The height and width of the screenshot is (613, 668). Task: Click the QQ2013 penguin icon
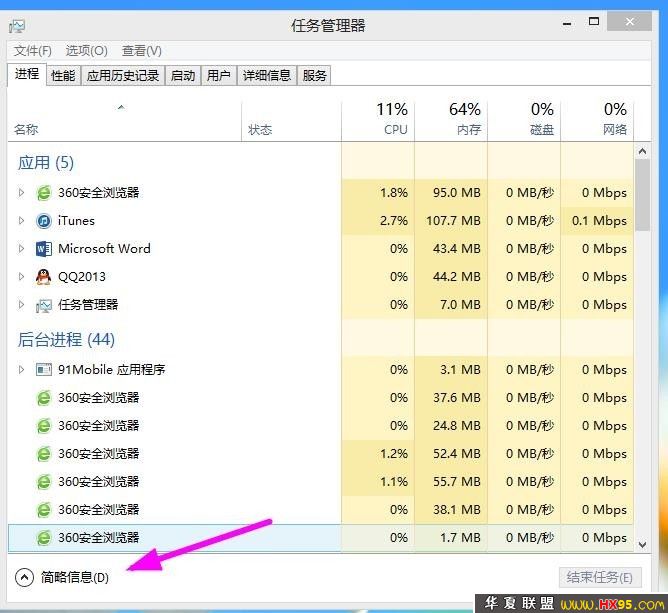coord(44,277)
